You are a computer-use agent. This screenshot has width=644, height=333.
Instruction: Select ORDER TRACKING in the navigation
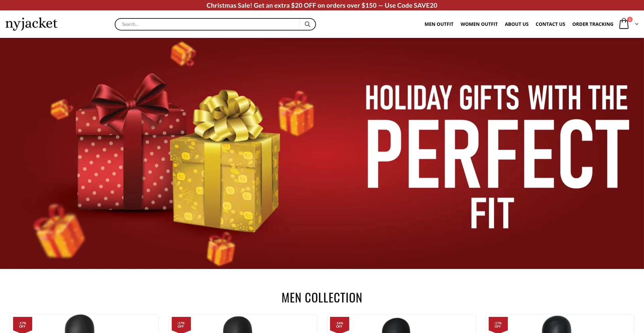coord(593,24)
